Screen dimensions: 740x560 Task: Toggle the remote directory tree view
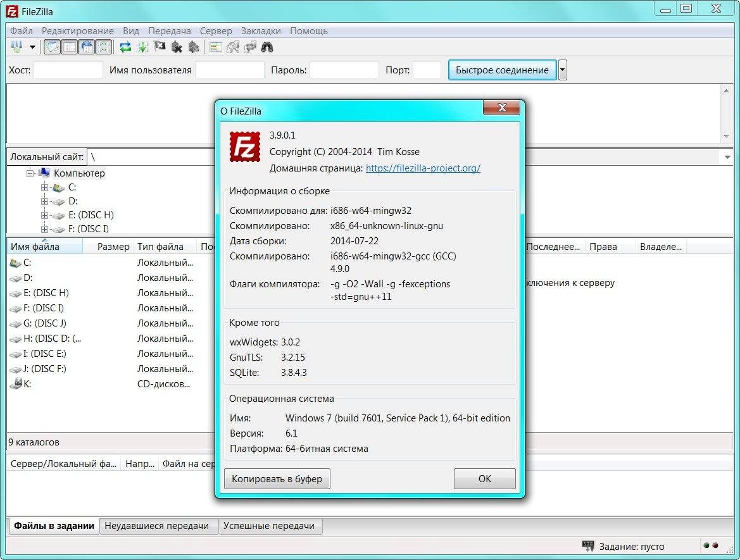pos(87,47)
